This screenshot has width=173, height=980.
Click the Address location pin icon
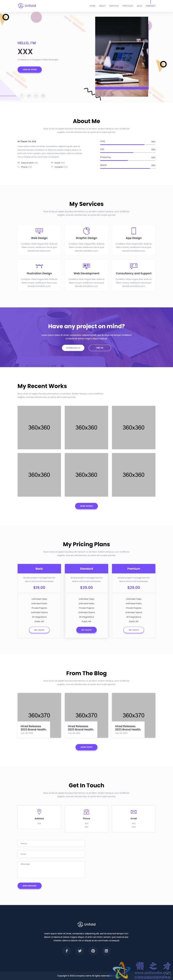point(39,811)
